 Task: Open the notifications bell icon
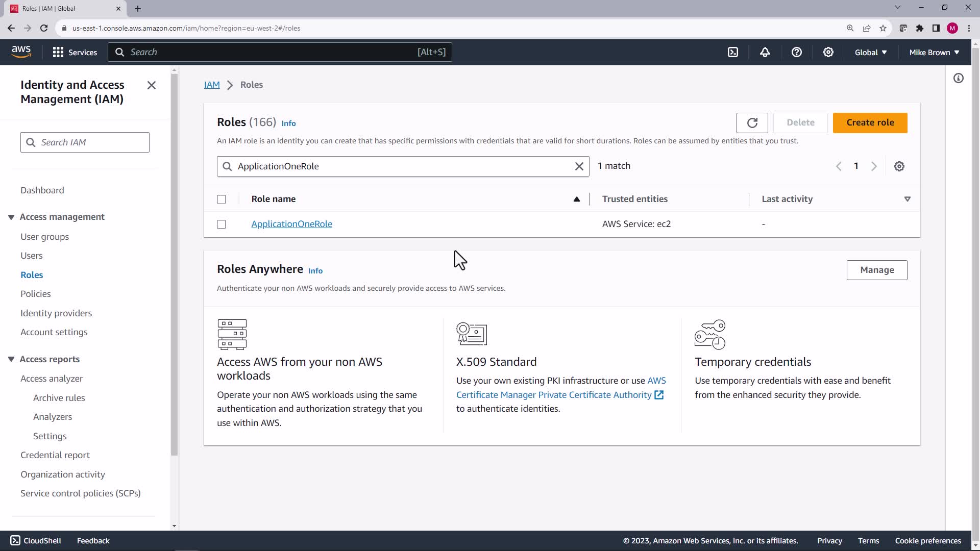(765, 52)
